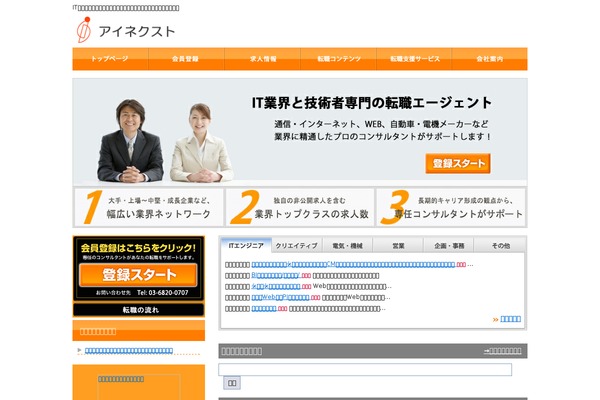Open the first job link containing "CM"

click(x=353, y=264)
